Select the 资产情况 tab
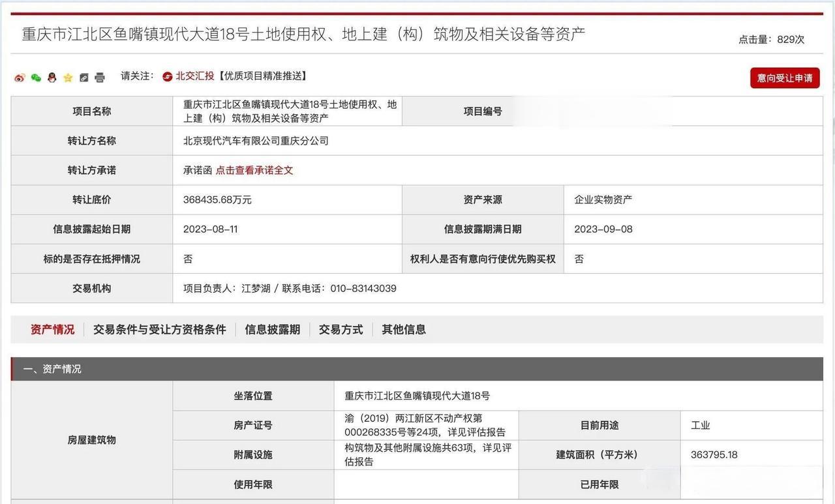This screenshot has height=504, width=835. pyautogui.click(x=52, y=329)
